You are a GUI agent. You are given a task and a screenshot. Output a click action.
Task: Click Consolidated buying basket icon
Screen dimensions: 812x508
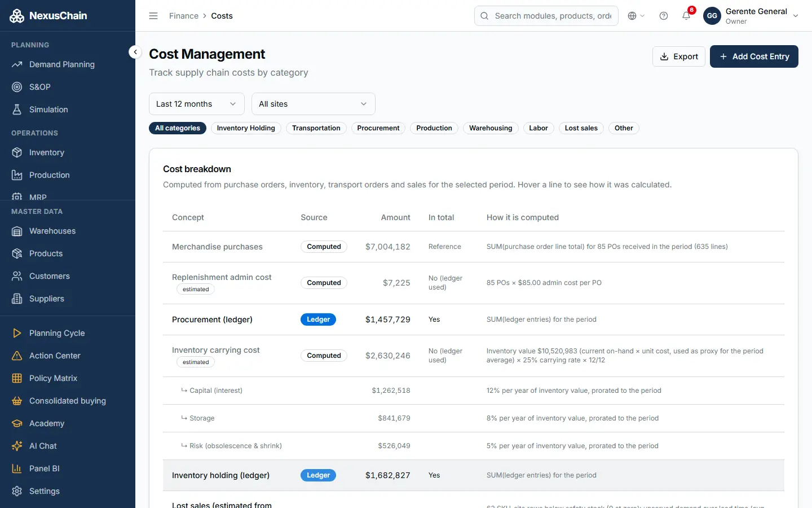click(x=17, y=401)
